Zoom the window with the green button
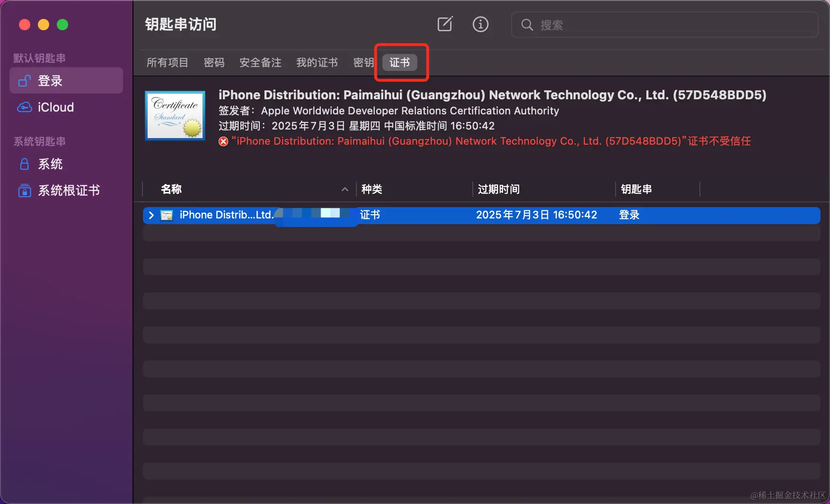830x504 pixels. [x=62, y=25]
